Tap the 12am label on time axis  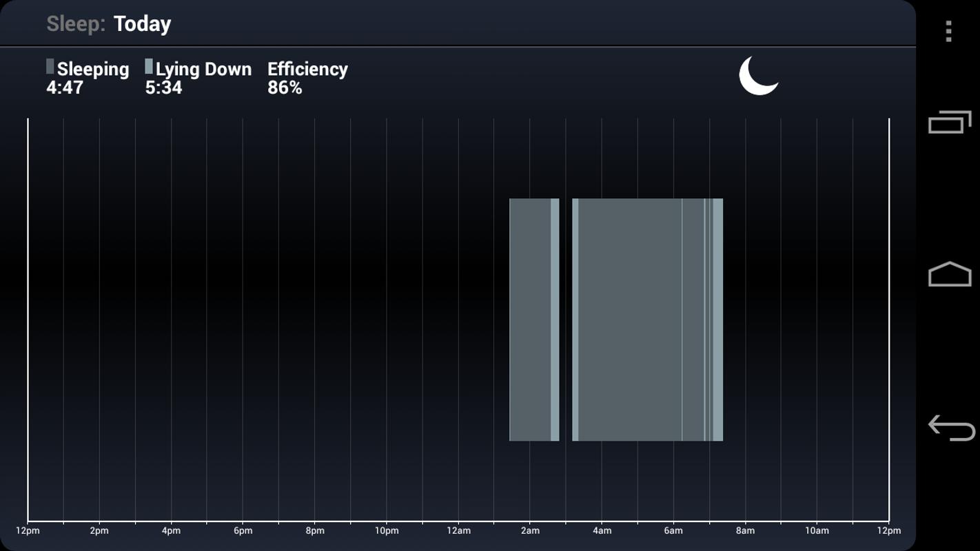458,531
